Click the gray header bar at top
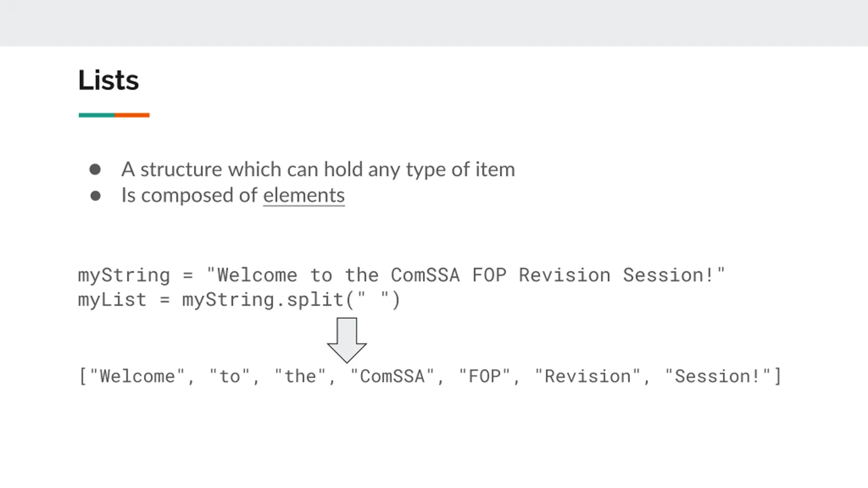The width and height of the screenshot is (868, 488). click(x=434, y=23)
